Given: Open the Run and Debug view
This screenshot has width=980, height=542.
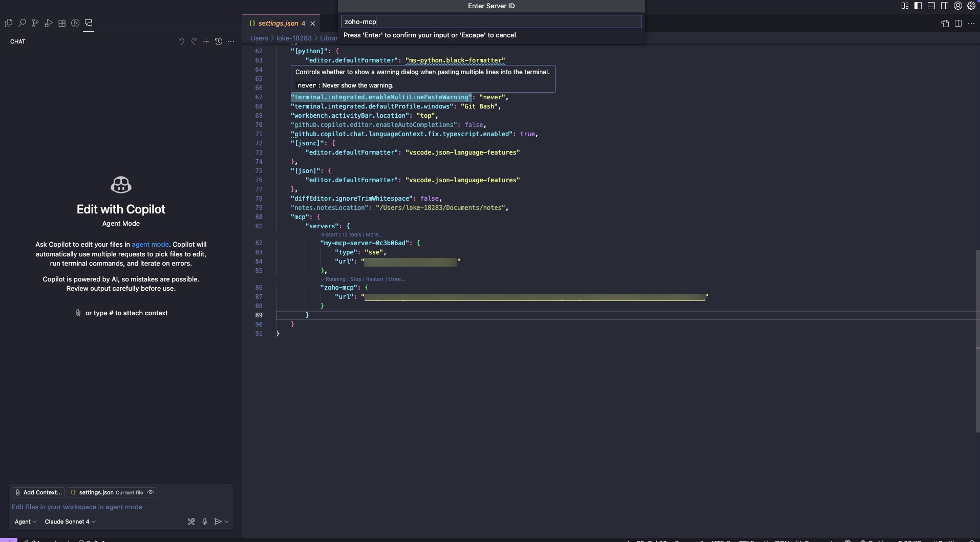Looking at the screenshot, I should click(x=49, y=23).
